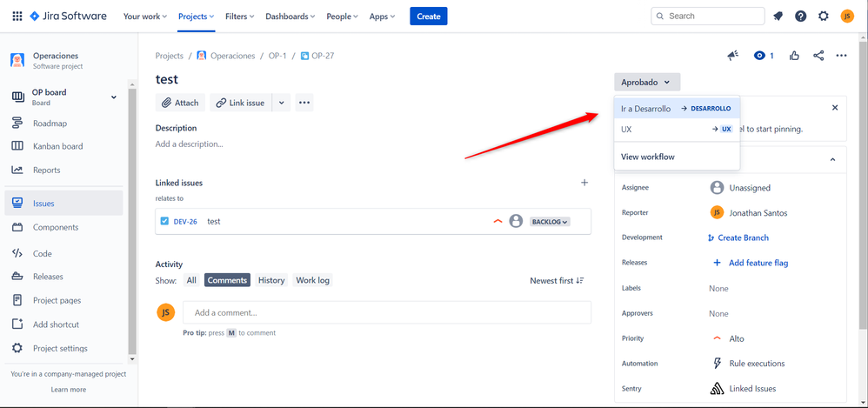
Task: Click the share issue icon
Action: point(818,56)
